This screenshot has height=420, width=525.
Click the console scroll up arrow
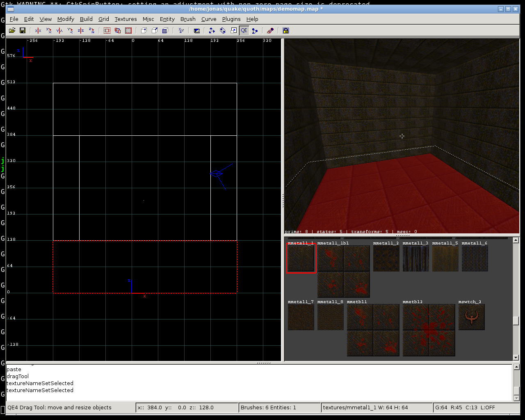516,367
